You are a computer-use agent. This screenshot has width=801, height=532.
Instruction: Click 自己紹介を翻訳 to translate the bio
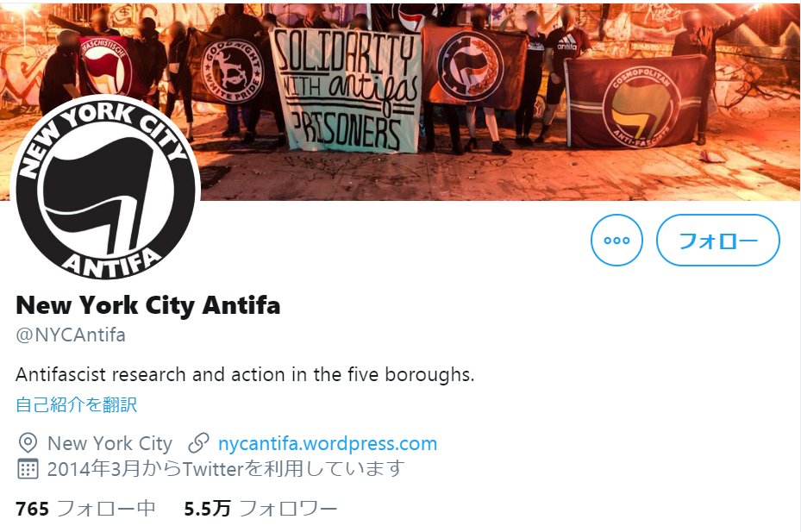coord(76,404)
